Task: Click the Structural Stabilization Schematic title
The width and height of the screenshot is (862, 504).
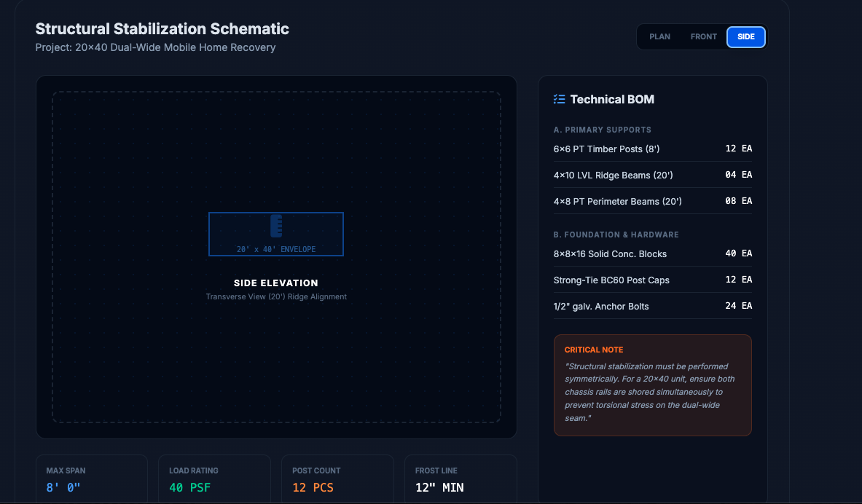Action: (162, 29)
